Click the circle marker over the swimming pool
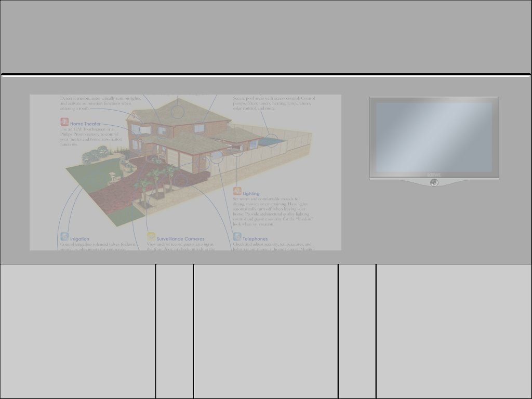This screenshot has width=532, height=399. [271, 140]
